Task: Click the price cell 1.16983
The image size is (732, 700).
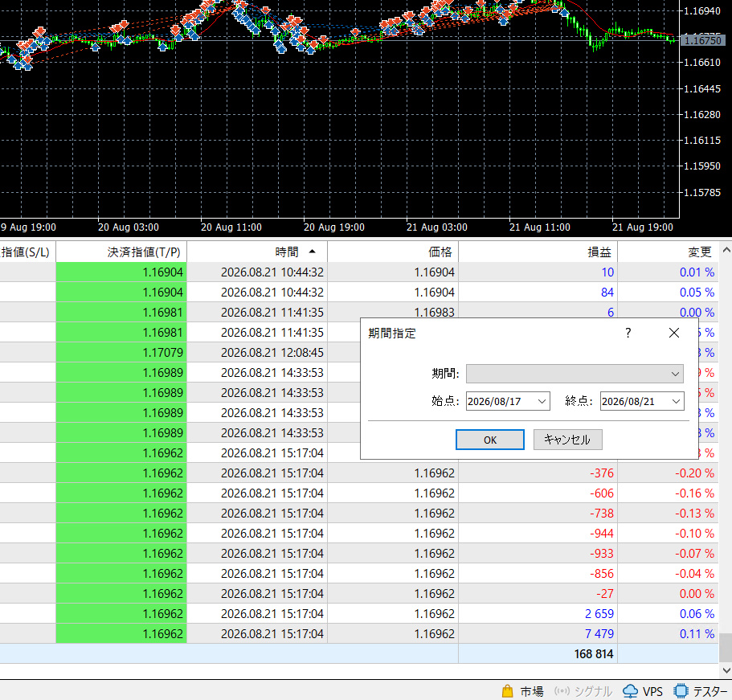Action: [434, 312]
